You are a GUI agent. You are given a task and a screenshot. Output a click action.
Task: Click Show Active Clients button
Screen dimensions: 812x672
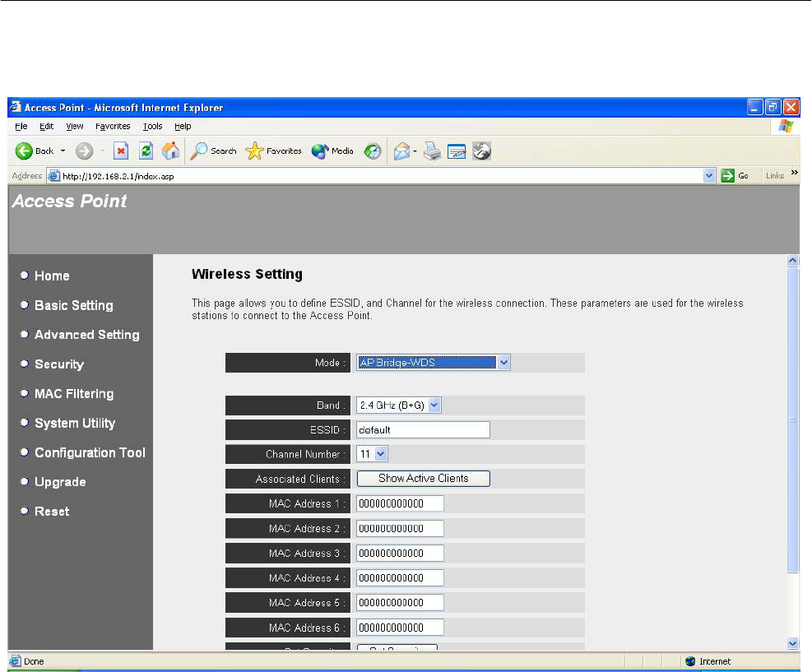tap(424, 479)
